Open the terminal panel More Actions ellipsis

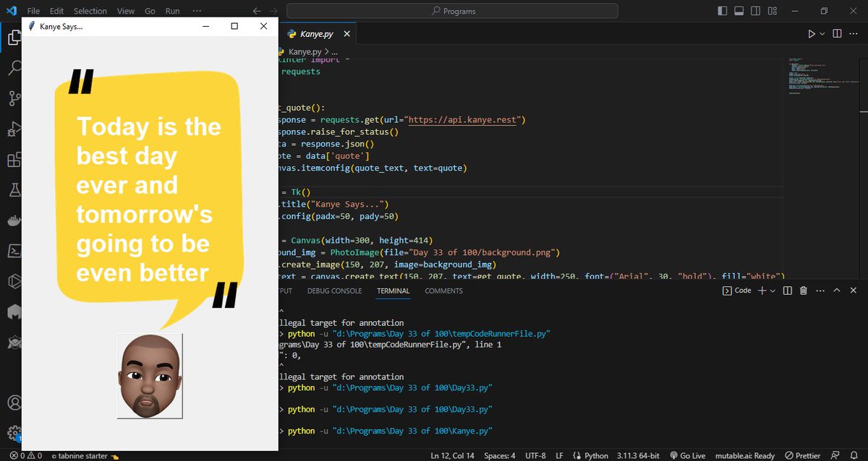pos(820,290)
